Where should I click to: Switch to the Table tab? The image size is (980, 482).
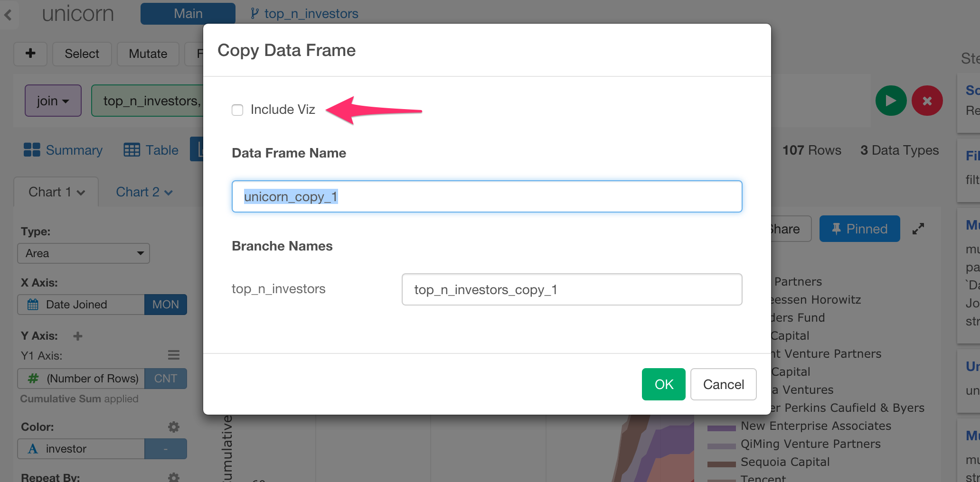tap(151, 150)
